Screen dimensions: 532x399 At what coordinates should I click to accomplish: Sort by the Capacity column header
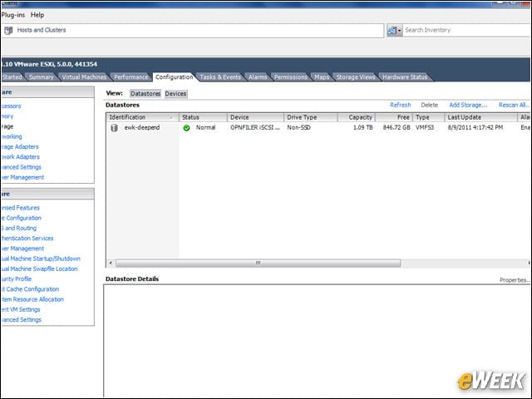click(357, 117)
